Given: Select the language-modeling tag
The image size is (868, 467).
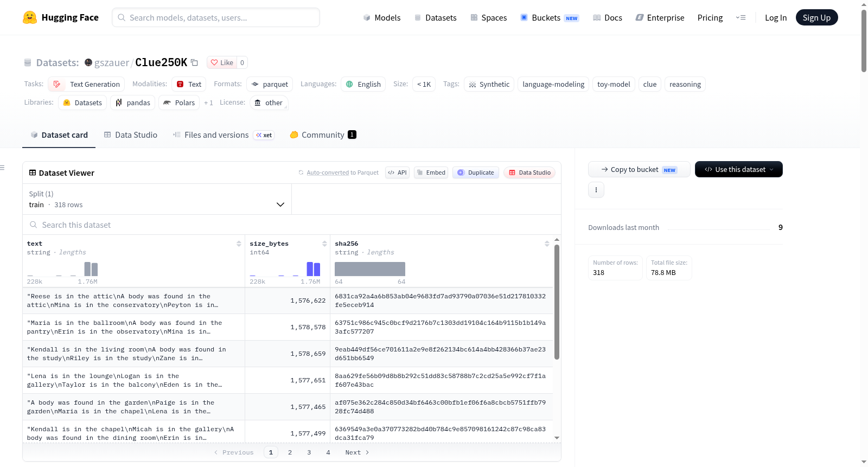Looking at the screenshot, I should tap(553, 84).
